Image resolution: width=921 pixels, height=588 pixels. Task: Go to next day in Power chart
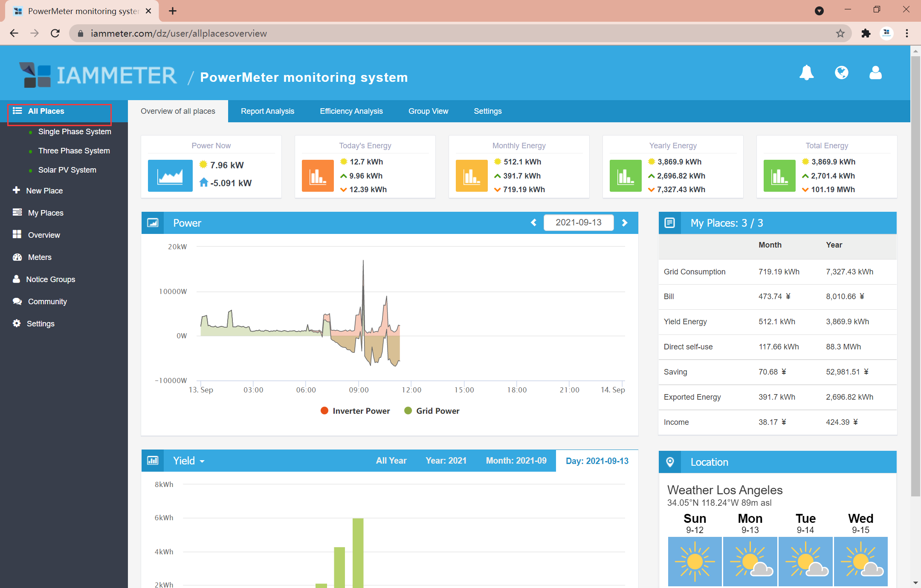point(625,222)
